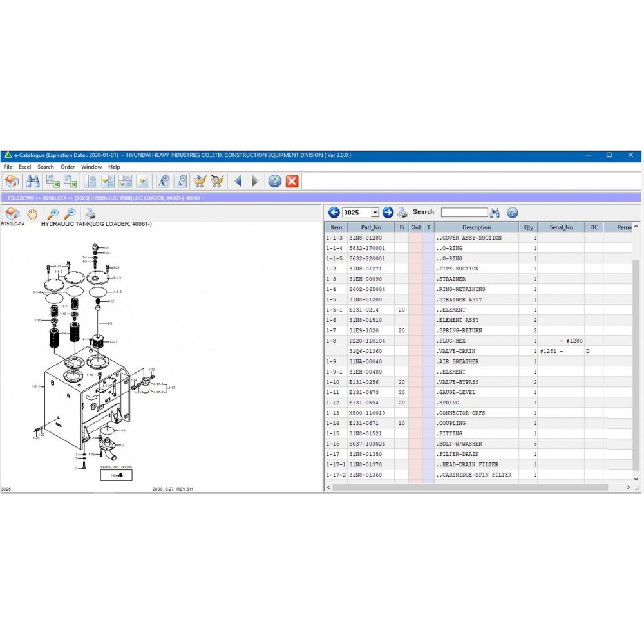Screen dimensions: 644x644
Task: Open help via the question mark icon
Action: tap(274, 181)
